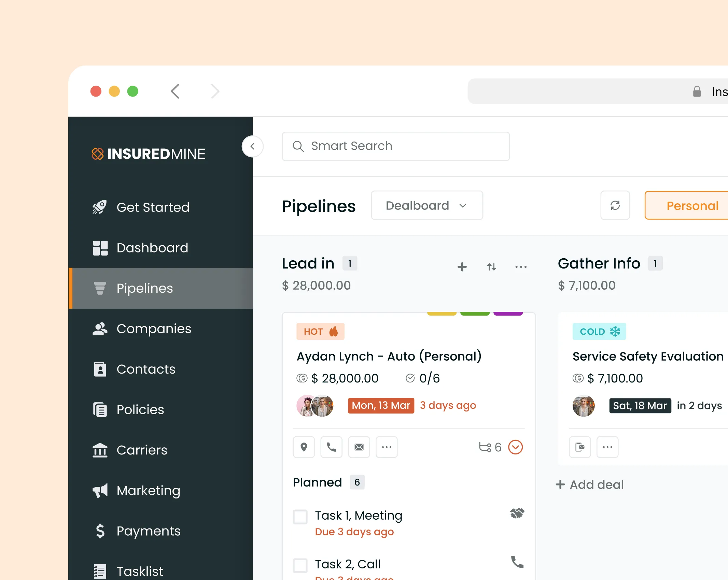Click the Smart Search input field
Viewport: 728px width, 580px height.
point(396,146)
